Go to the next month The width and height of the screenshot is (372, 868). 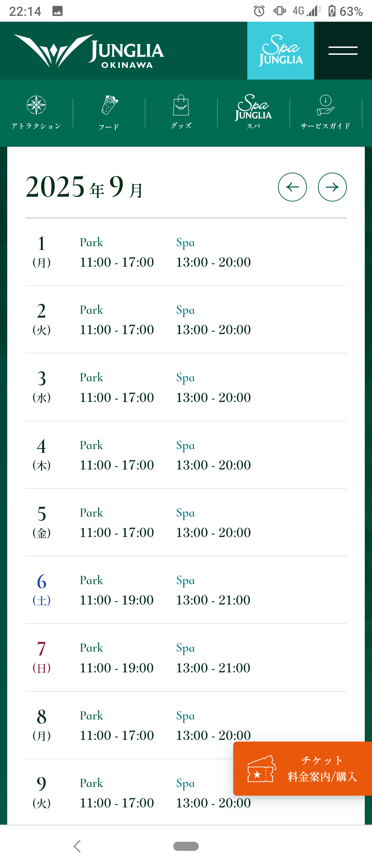pos(332,187)
